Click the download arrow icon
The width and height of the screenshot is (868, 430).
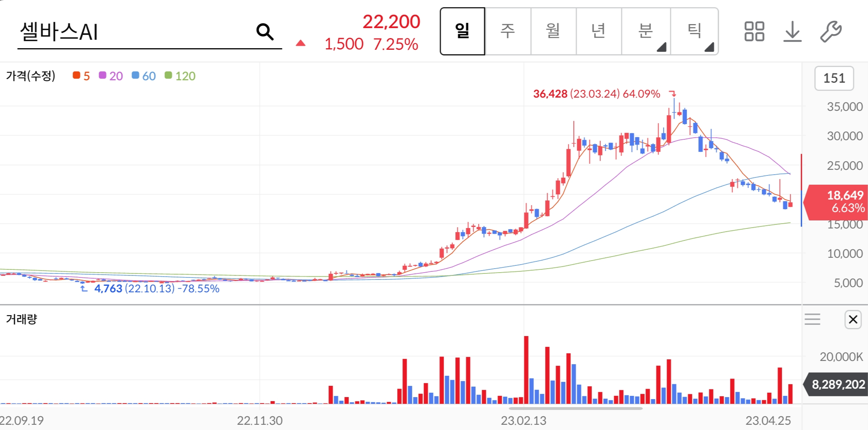click(x=792, y=31)
